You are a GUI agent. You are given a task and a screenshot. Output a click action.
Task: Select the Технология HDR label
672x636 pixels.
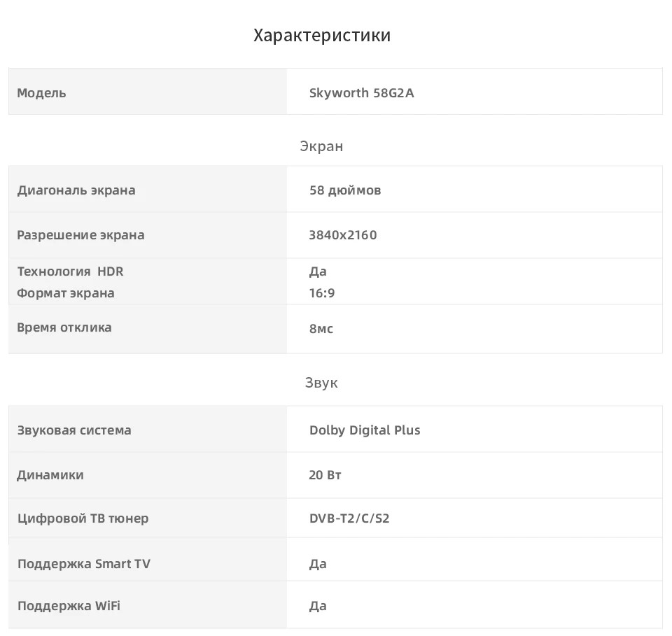pos(70,271)
